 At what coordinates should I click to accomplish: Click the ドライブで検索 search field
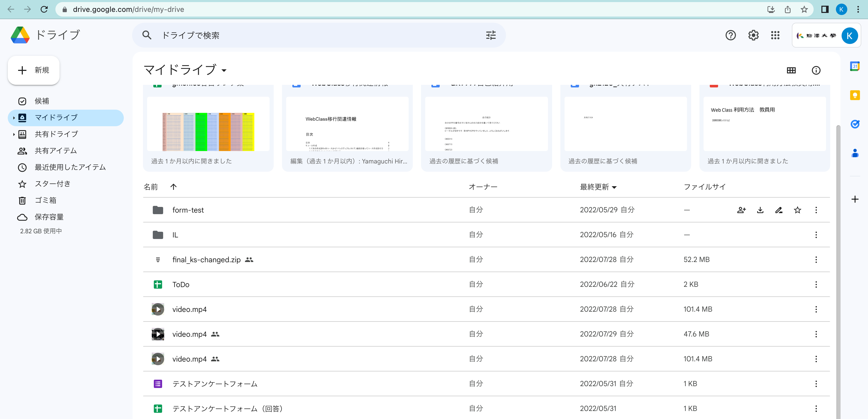(x=319, y=35)
